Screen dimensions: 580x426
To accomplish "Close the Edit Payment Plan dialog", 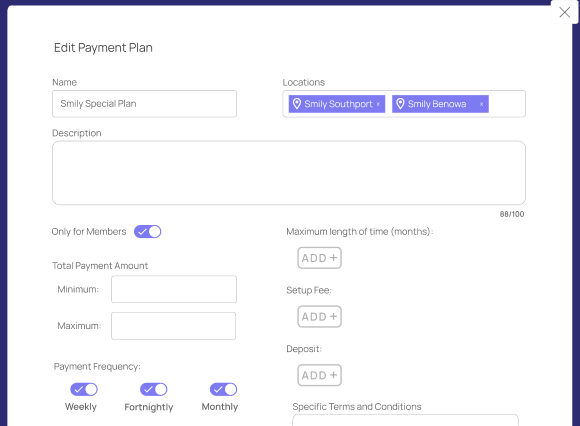I will coord(564,12).
